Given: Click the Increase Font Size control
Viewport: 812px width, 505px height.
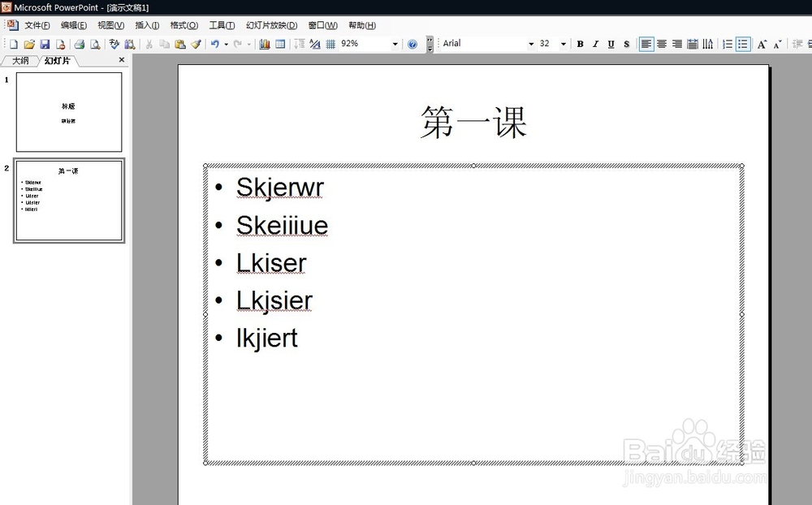Looking at the screenshot, I should coord(762,44).
